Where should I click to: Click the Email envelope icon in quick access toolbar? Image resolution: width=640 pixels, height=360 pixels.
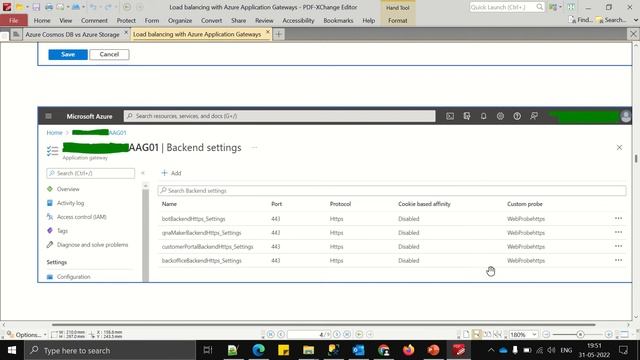pos(60,7)
